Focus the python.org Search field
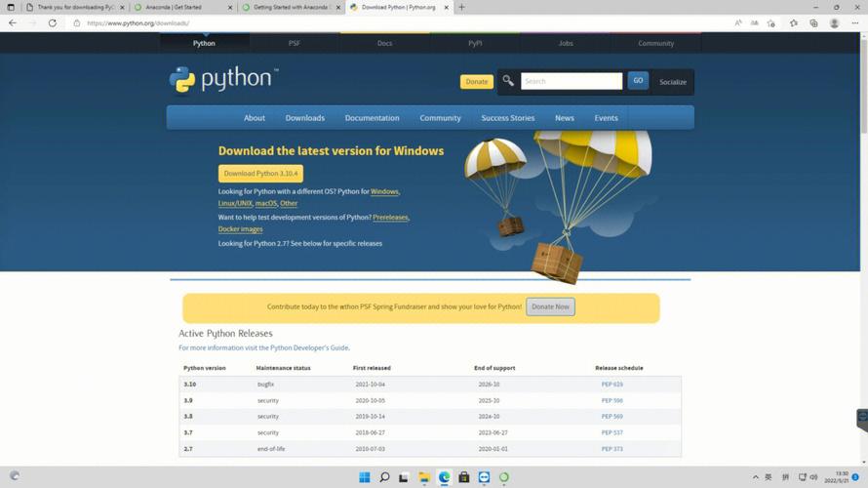Image resolution: width=868 pixels, height=488 pixels. click(572, 81)
